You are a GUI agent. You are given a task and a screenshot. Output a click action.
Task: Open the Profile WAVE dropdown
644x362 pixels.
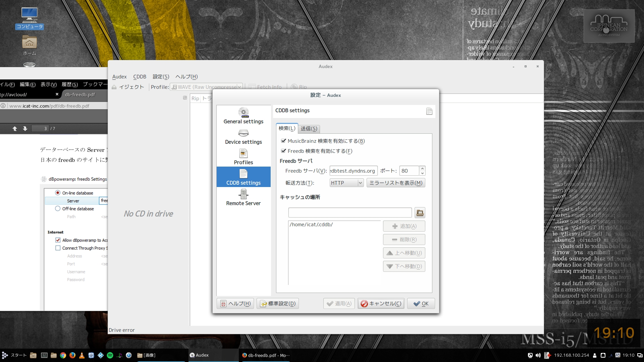(206, 87)
